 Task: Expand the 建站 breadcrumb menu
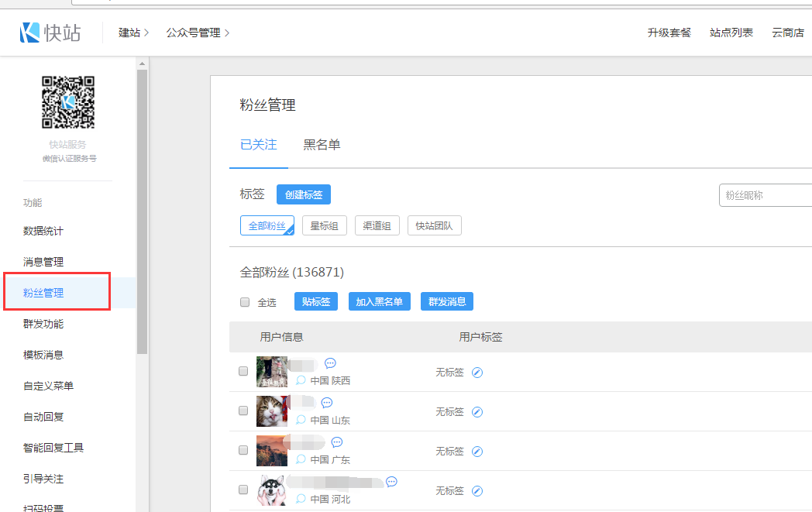133,33
